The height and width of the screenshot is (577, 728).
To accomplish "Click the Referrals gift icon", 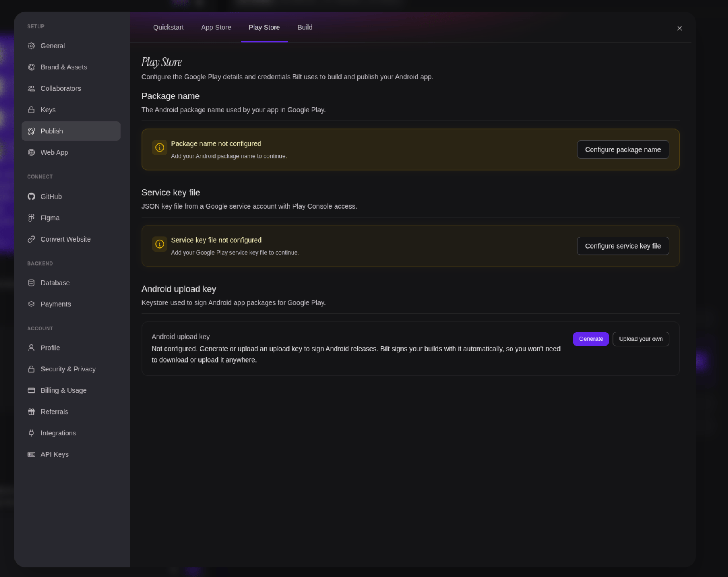I will click(31, 412).
